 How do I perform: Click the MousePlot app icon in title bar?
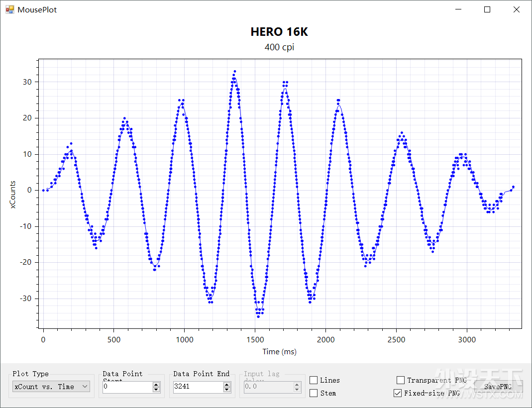[10, 9]
